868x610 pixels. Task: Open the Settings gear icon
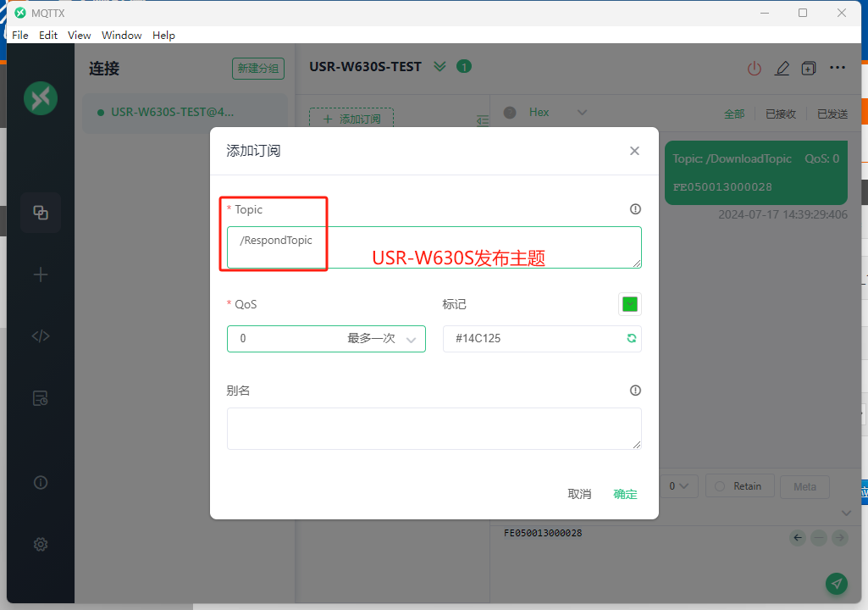(x=41, y=544)
